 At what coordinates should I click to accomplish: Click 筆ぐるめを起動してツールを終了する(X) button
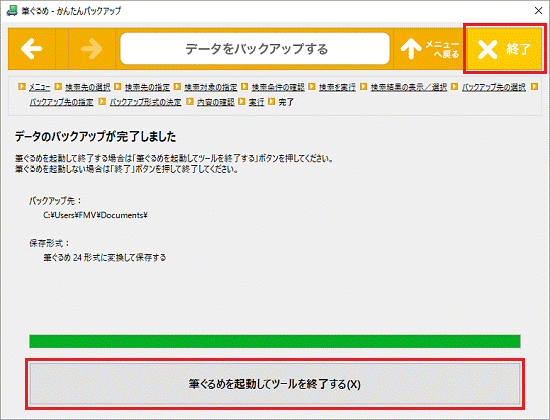pyautogui.click(x=275, y=384)
